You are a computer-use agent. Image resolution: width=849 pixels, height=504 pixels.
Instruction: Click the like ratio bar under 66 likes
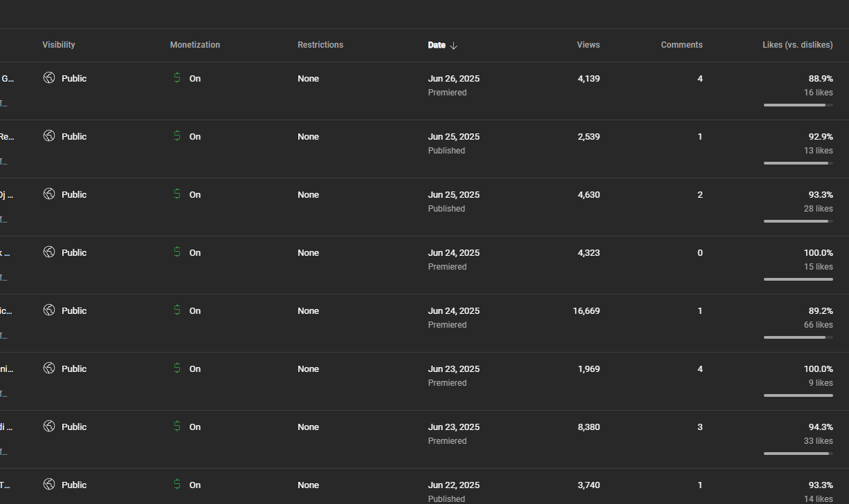[x=798, y=337]
